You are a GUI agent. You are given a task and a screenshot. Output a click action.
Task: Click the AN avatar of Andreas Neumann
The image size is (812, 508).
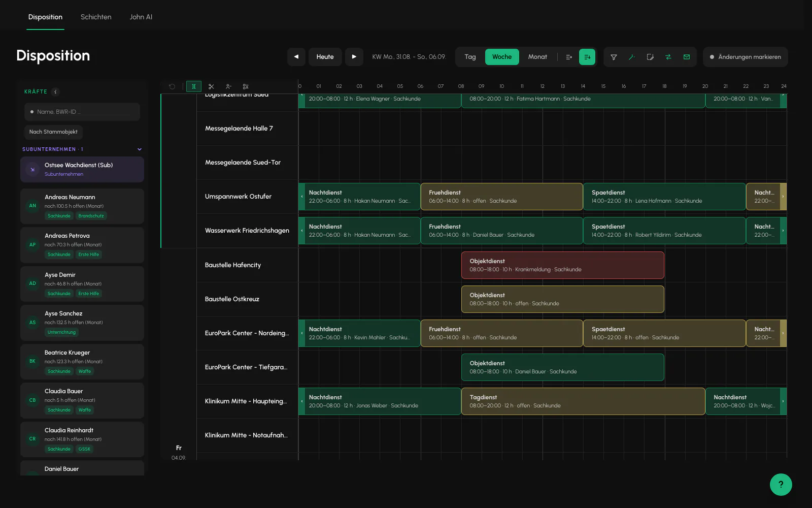[32, 206]
